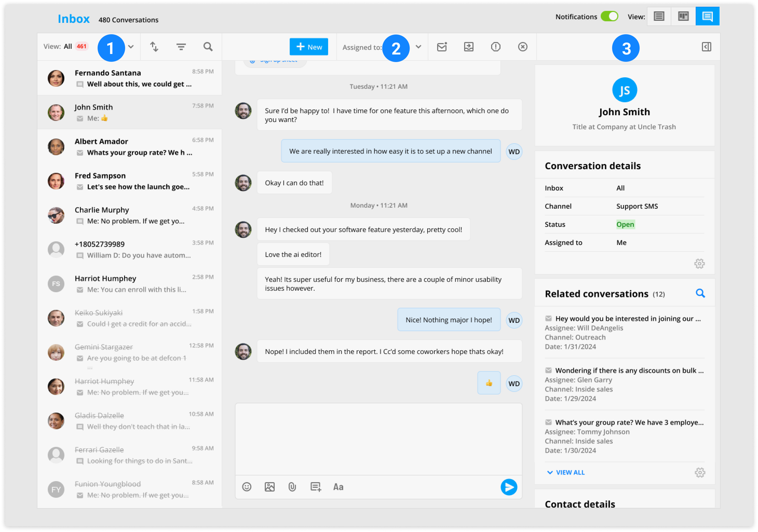758x532 pixels.
Task: Collapse the right details side panel
Action: pyautogui.click(x=706, y=47)
